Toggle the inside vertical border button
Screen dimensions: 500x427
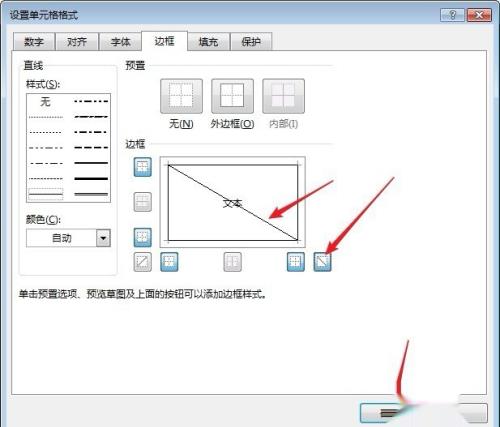(x=232, y=262)
